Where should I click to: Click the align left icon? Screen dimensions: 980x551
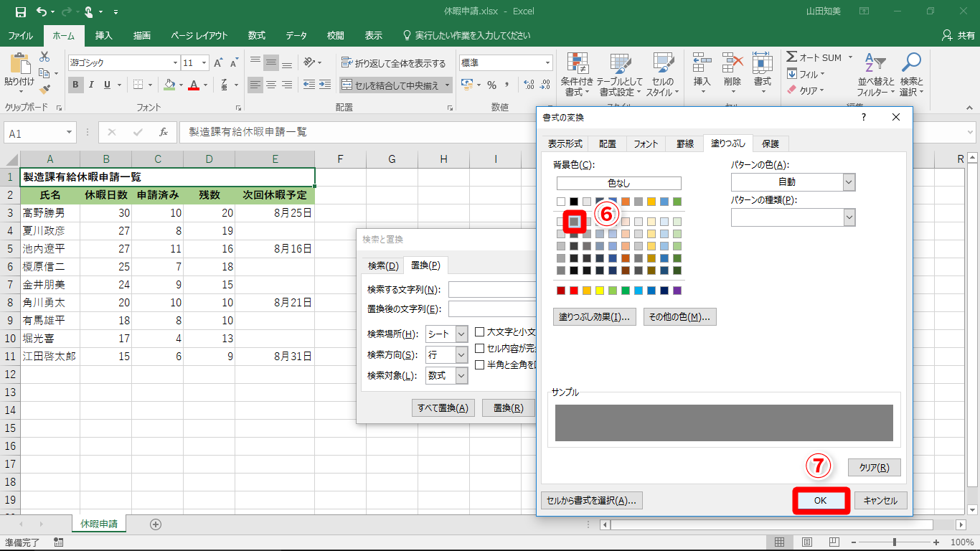tap(255, 85)
